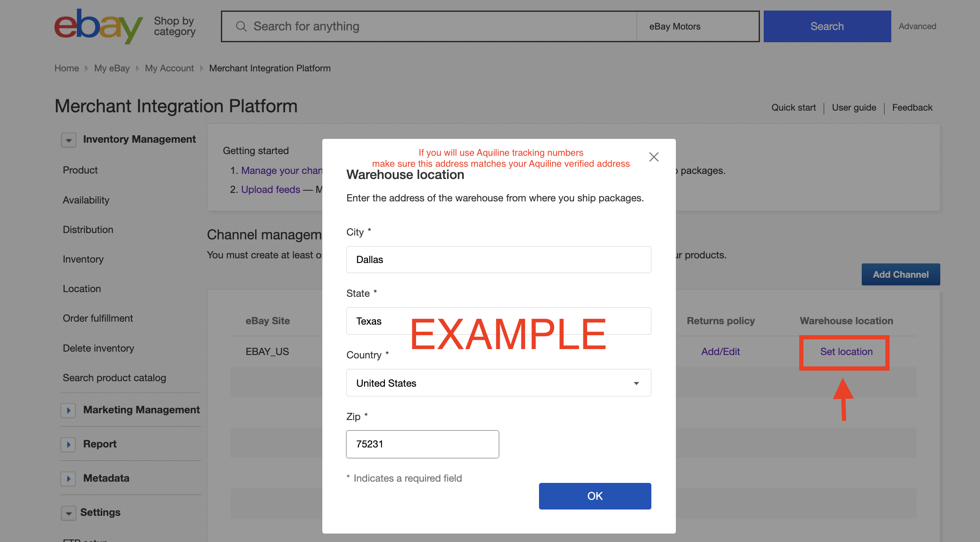Screen dimensions: 980x542
Task: Click the OK button
Action: click(x=595, y=496)
